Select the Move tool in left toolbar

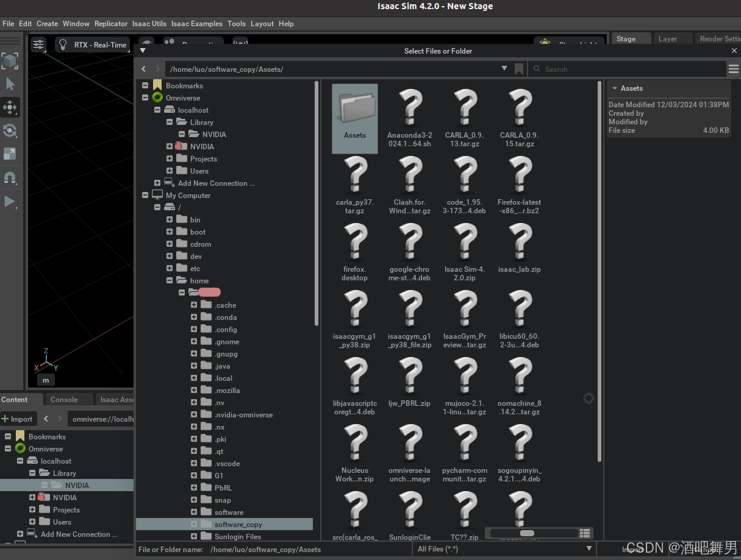(x=10, y=108)
